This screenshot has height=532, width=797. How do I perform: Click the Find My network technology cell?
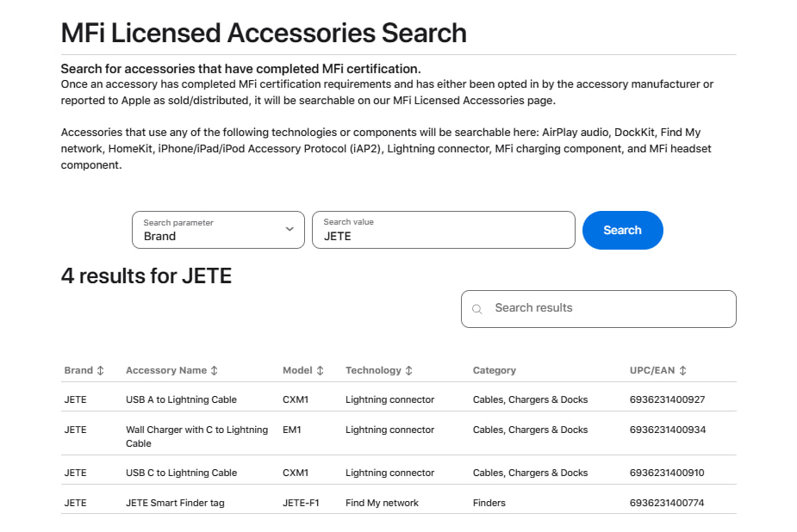(382, 503)
